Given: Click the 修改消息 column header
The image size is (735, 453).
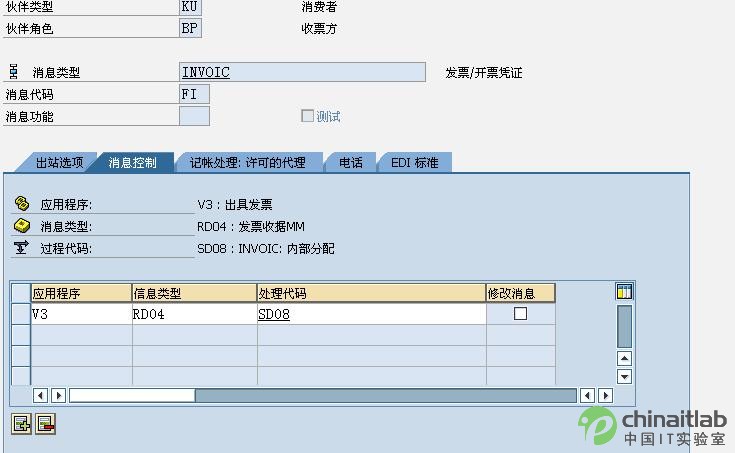Looking at the screenshot, I should click(x=520, y=293).
